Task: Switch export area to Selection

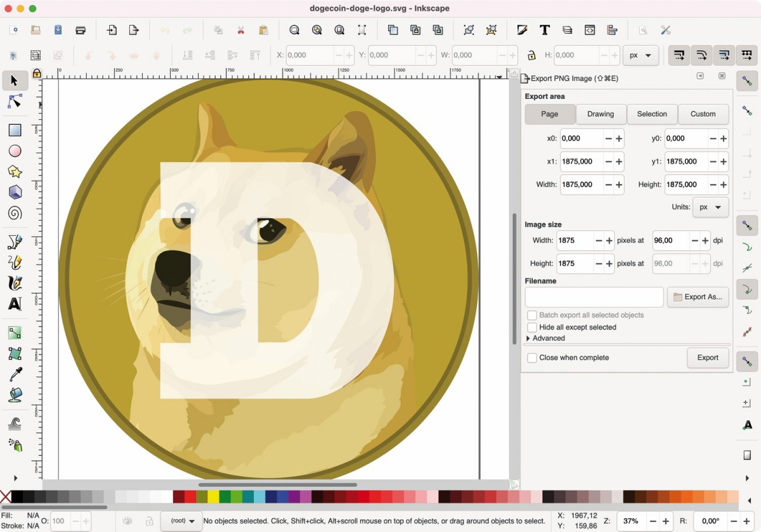Action: [x=652, y=114]
